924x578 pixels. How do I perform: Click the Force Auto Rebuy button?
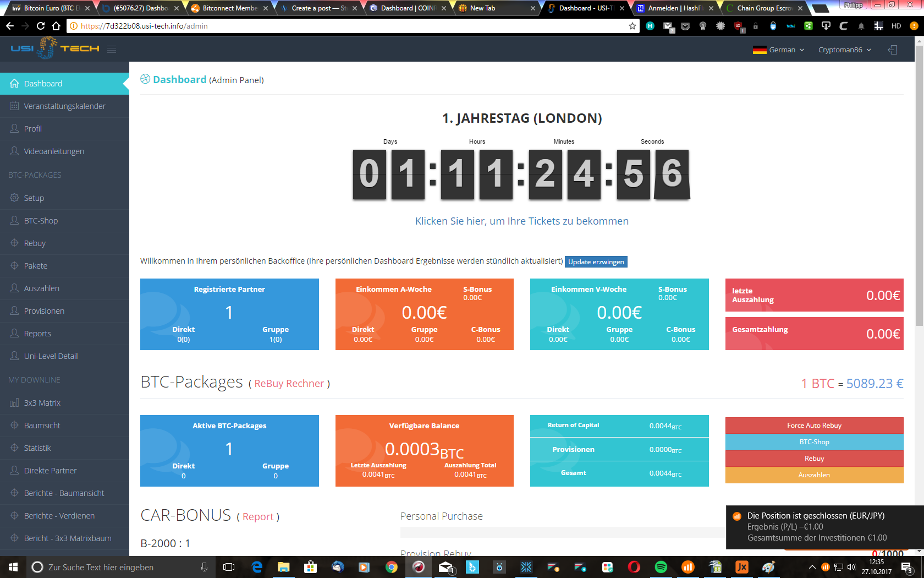click(815, 426)
